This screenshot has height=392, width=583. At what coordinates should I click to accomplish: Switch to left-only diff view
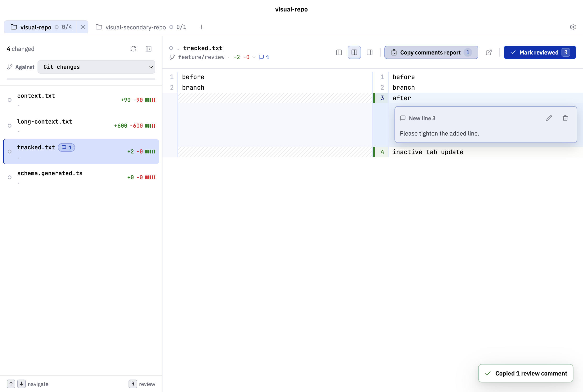coord(339,52)
